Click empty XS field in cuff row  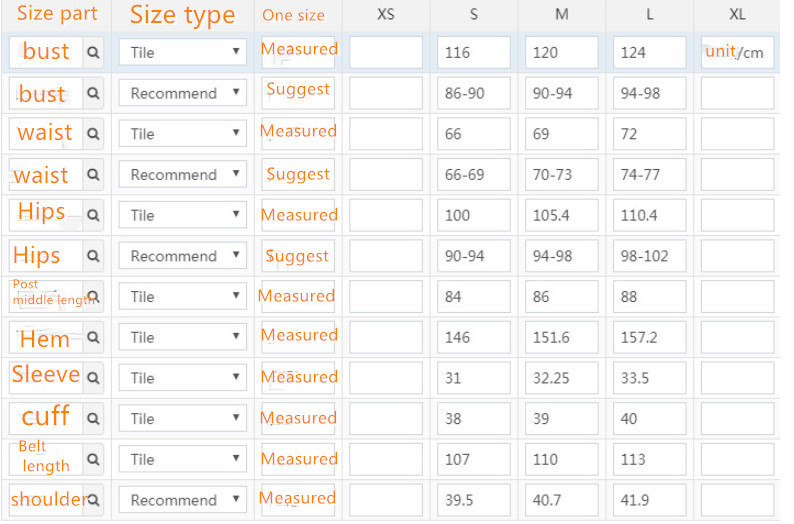(x=386, y=419)
